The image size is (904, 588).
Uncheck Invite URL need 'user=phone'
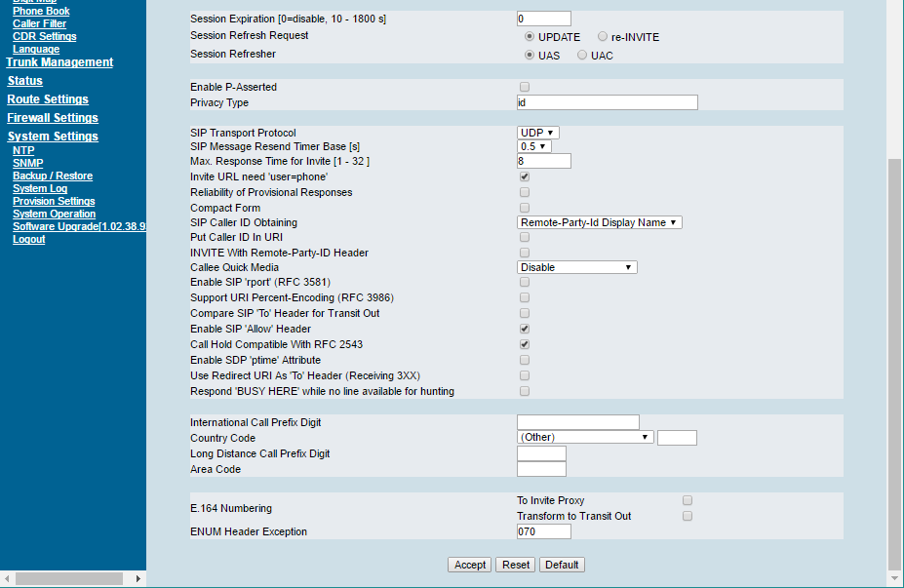525,176
